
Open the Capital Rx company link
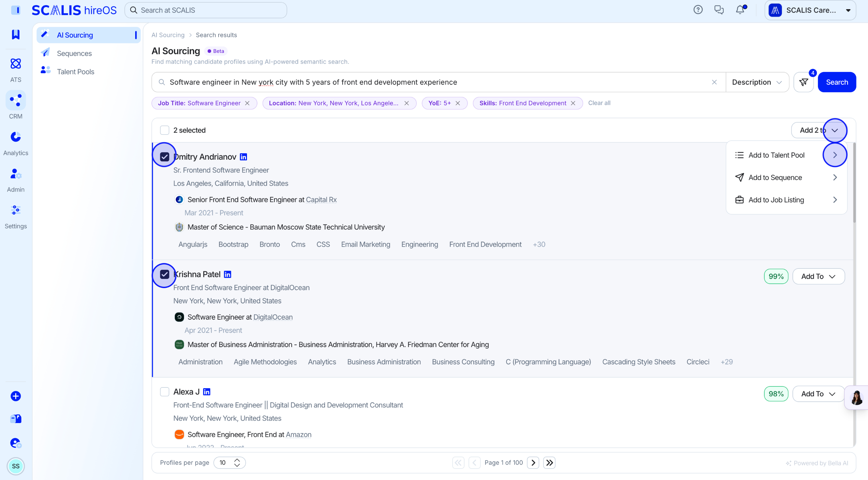click(x=321, y=200)
